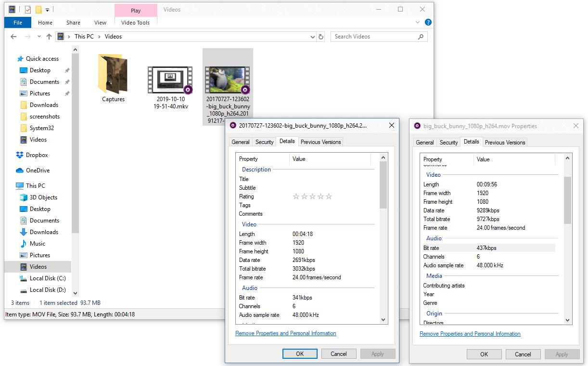Click the Back navigation arrow
The width and height of the screenshot is (588, 366).
tap(13, 37)
